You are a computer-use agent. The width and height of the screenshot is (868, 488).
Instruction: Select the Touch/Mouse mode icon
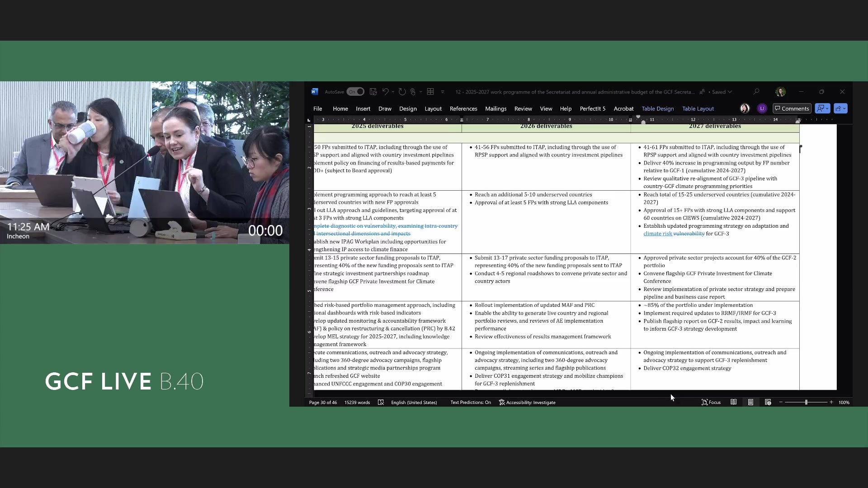pos(413,92)
